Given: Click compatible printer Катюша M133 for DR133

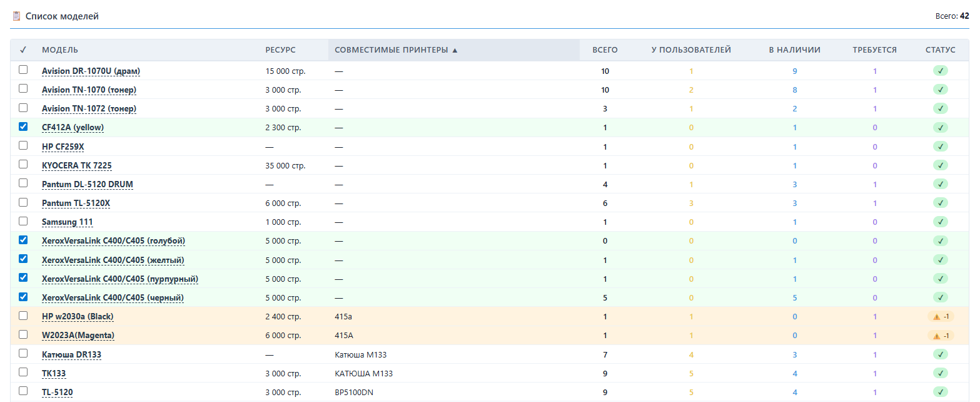Looking at the screenshot, I should (x=361, y=355).
